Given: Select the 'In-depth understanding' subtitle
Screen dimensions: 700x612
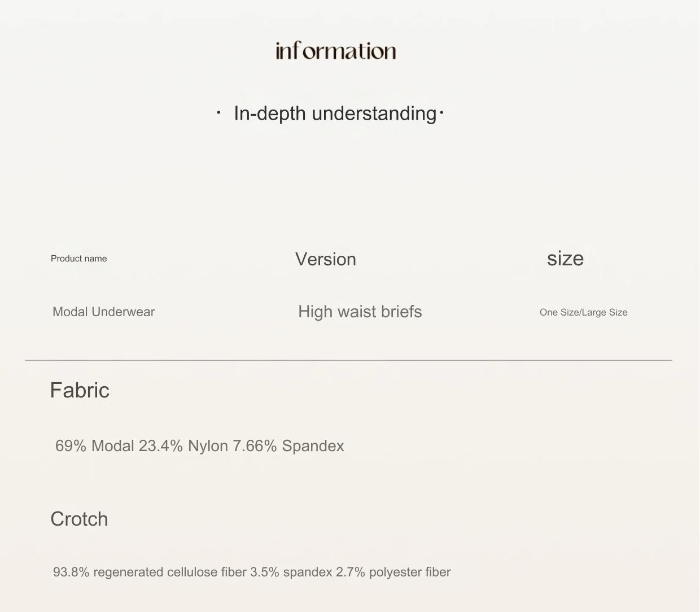Looking at the screenshot, I should coord(335,113).
